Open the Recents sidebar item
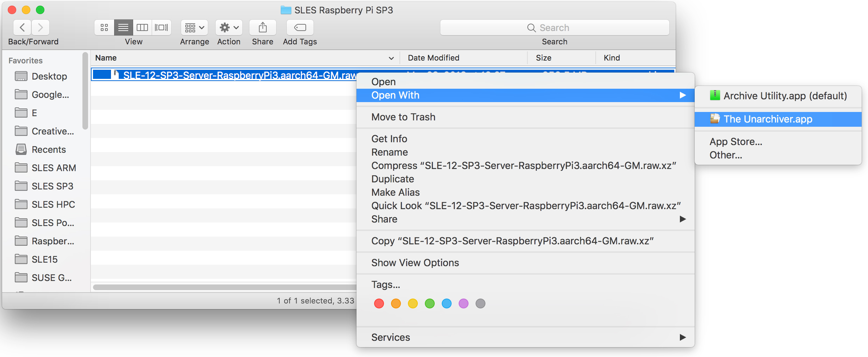Viewport: 868px width, 357px height. tap(49, 150)
